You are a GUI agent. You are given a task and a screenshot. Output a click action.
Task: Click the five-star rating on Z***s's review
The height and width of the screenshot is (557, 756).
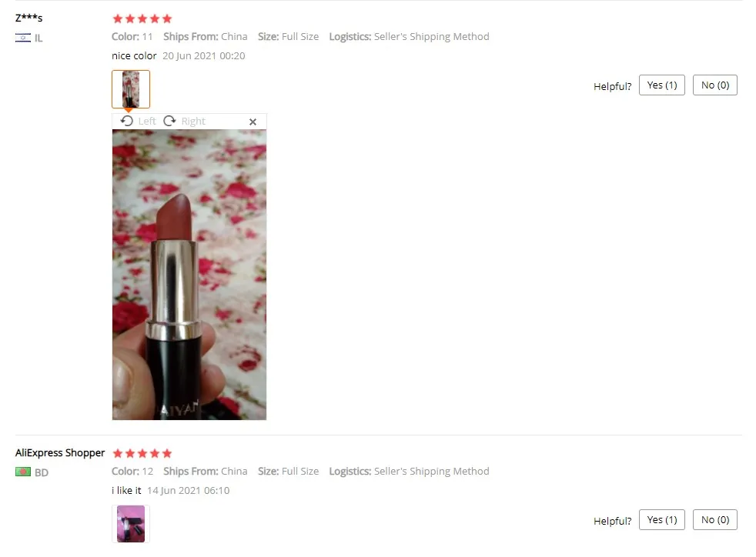[142, 18]
